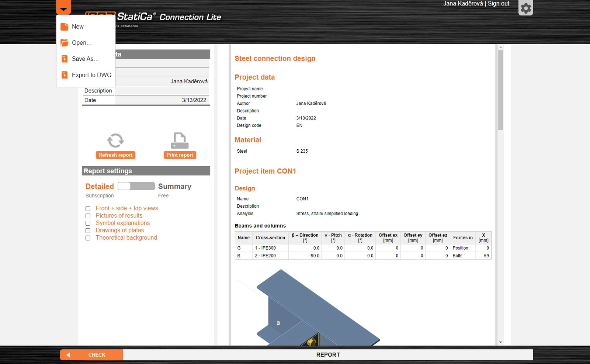Click the 'Steel connection design' heading

coord(275,59)
